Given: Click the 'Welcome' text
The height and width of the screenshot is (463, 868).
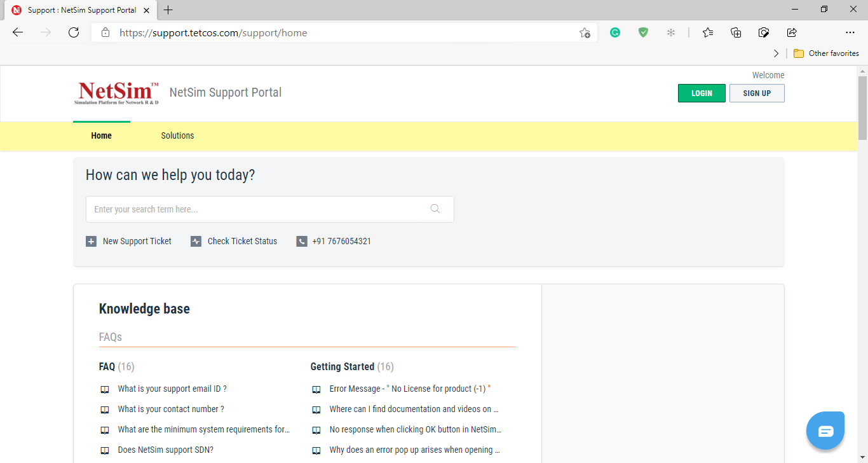Looking at the screenshot, I should pyautogui.click(x=768, y=75).
